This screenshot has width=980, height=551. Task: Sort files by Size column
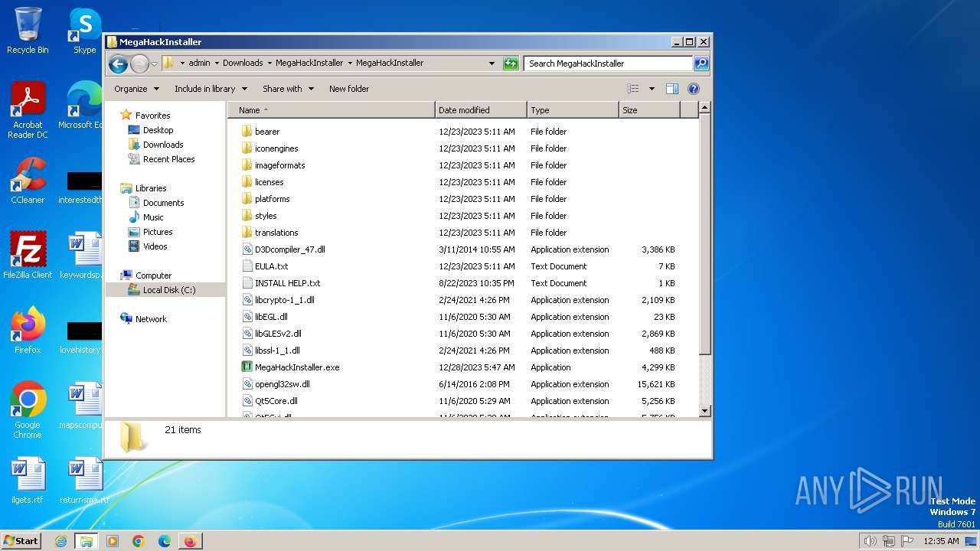(x=649, y=110)
